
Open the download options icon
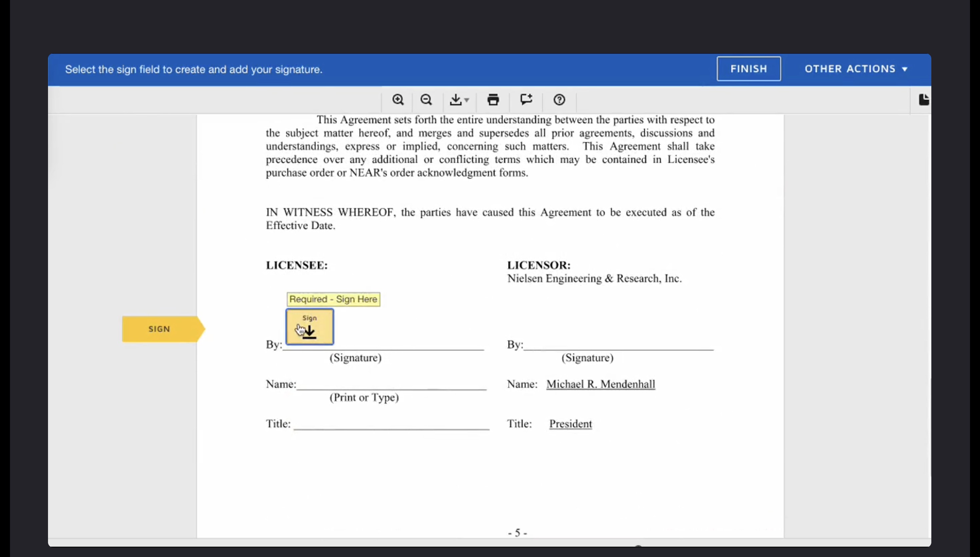[459, 100]
